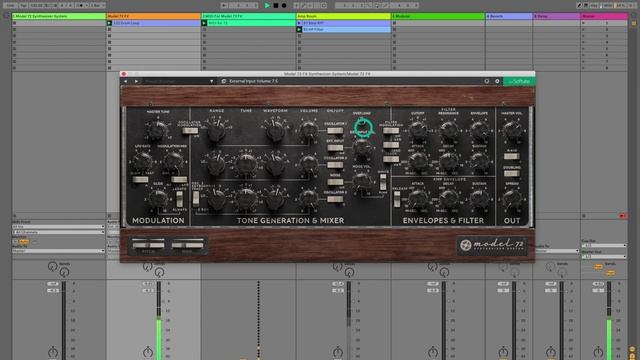Toggle the Oscillator 1 on/off switch
Screen dimensions: 640x360
coord(335,131)
